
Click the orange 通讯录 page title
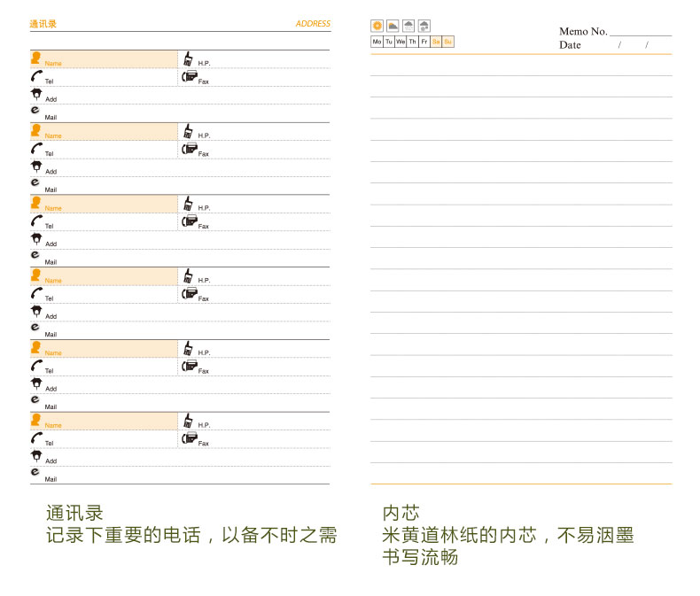(x=43, y=24)
